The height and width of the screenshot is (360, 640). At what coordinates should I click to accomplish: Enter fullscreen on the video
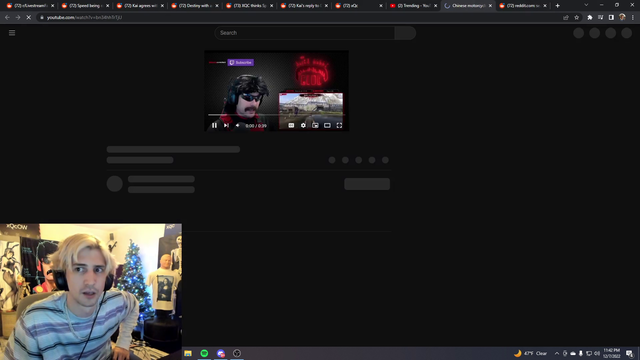339,125
